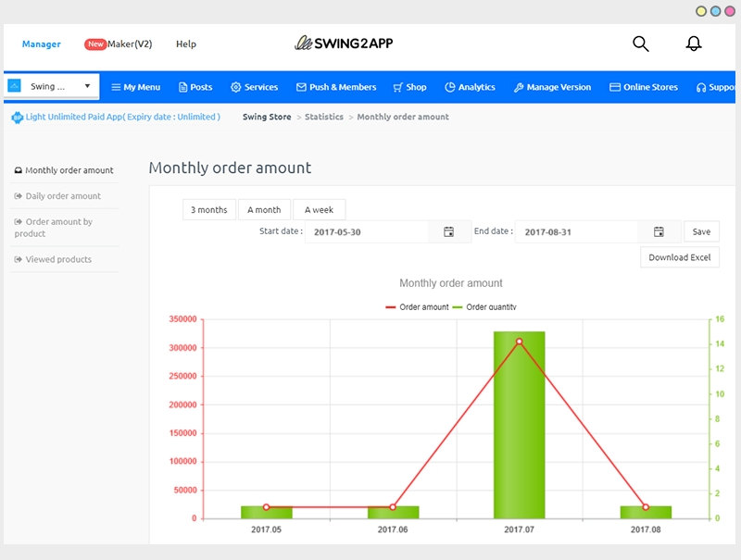Viewport: 741px width, 560px height.
Task: Open the Shop menu
Action: click(x=409, y=87)
